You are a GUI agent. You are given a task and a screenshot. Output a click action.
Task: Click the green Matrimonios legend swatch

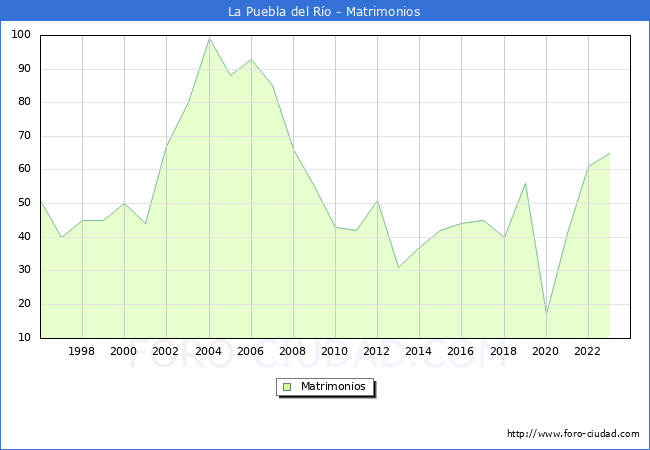coord(287,387)
